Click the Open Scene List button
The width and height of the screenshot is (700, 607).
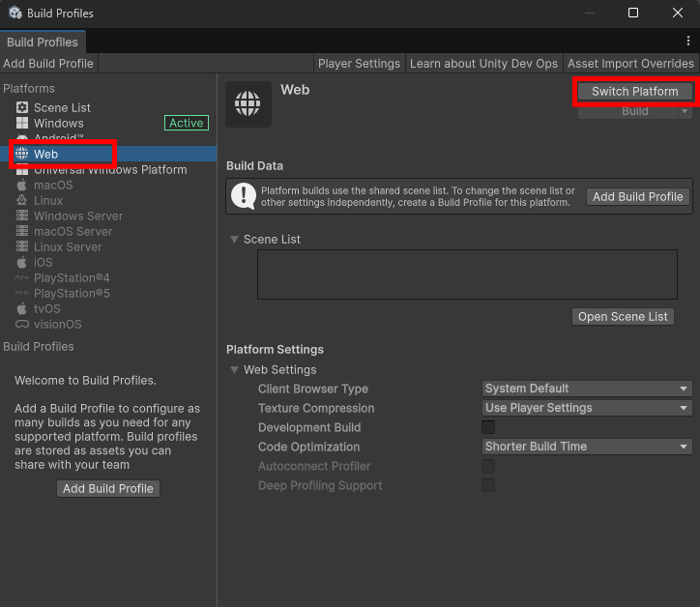click(x=623, y=317)
